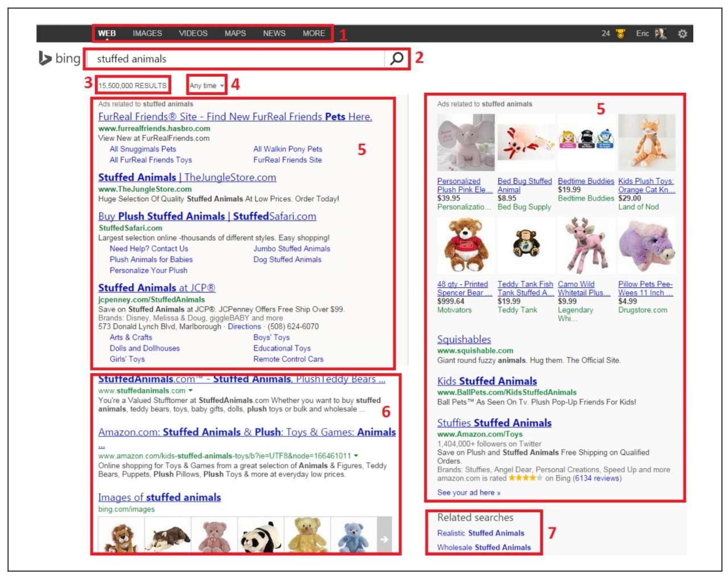Click the lion plush image thumbnail
This screenshot has width=728, height=577.
pyautogui.click(x=121, y=535)
